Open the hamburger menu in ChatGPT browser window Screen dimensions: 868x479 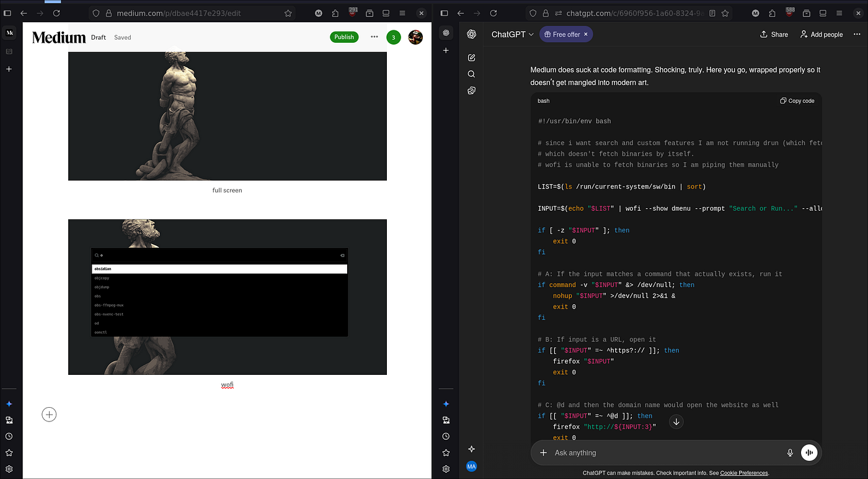(x=839, y=13)
